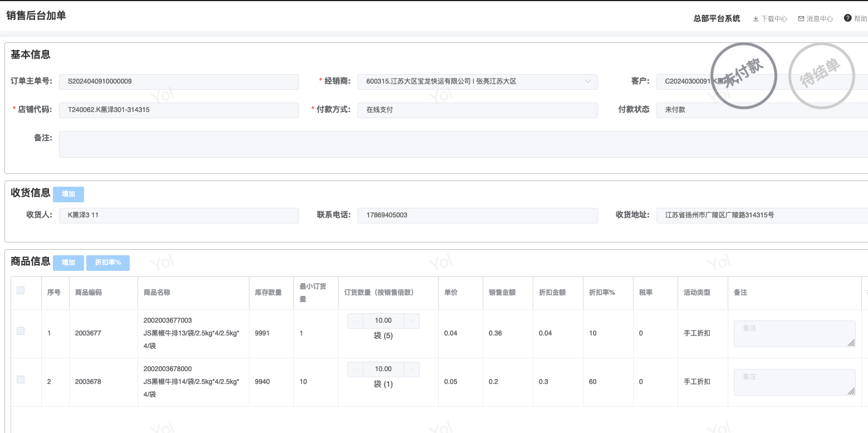Click minus stepper for row 1 quantity
868x433 pixels.
tap(355, 321)
